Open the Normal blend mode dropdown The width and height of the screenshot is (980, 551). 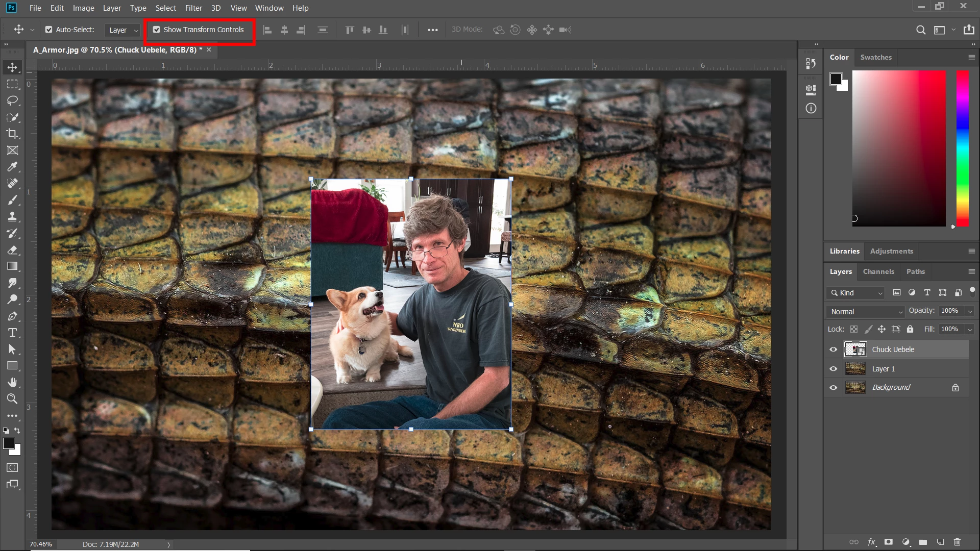point(866,312)
